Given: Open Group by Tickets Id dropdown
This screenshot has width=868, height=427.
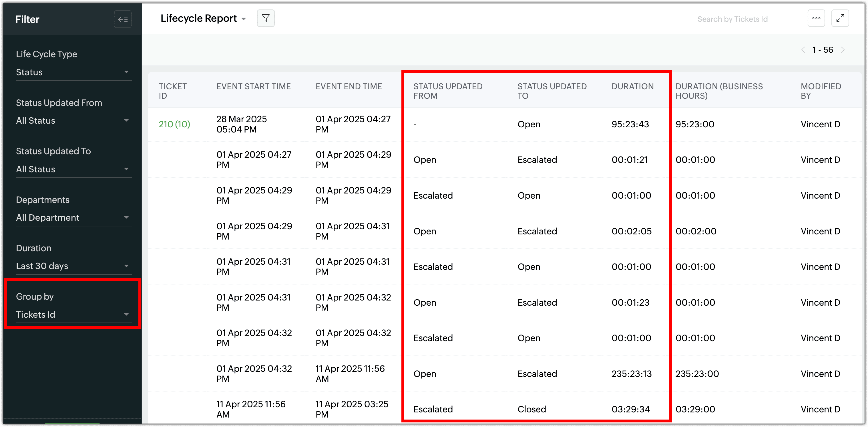Looking at the screenshot, I should click(x=73, y=315).
